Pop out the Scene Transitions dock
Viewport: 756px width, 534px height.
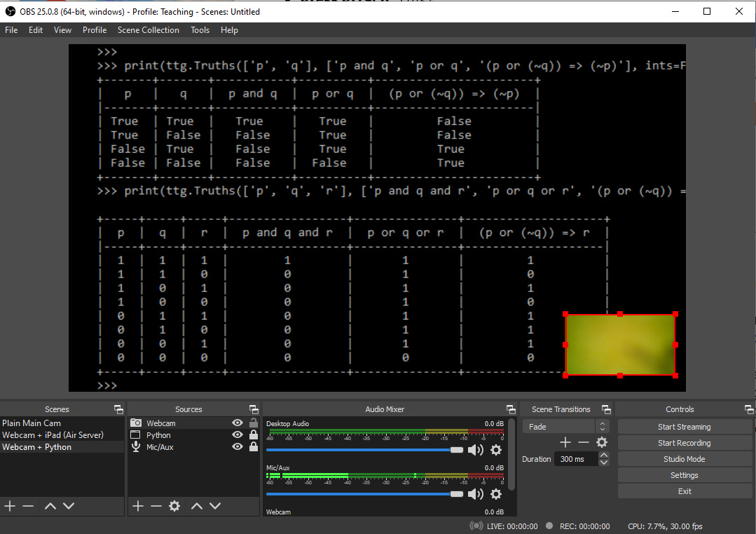tap(606, 409)
